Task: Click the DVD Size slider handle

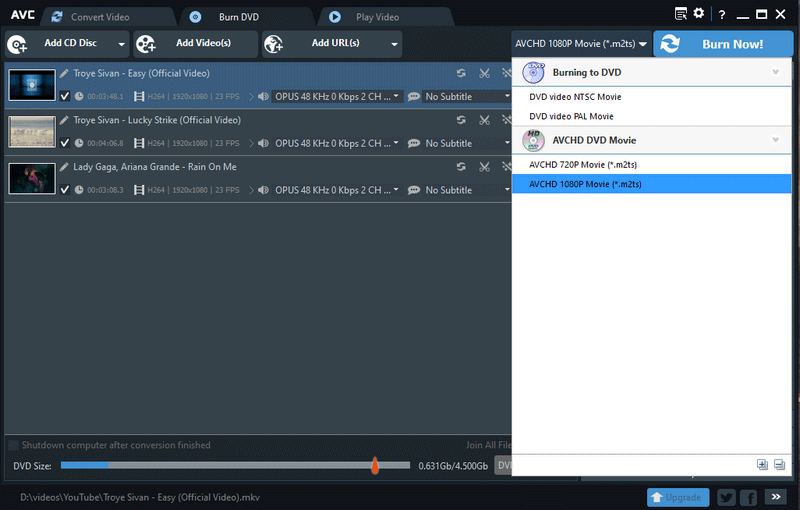Action: 375,465
